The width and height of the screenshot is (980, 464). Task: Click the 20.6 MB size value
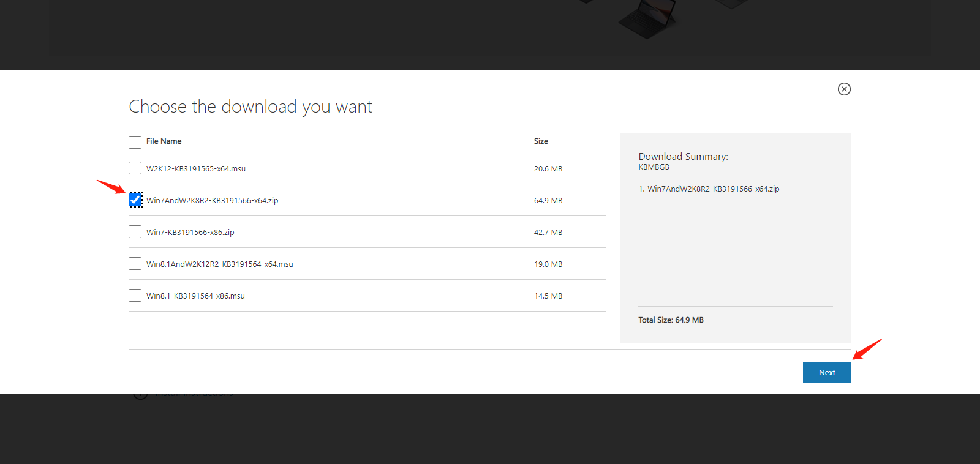click(x=548, y=169)
